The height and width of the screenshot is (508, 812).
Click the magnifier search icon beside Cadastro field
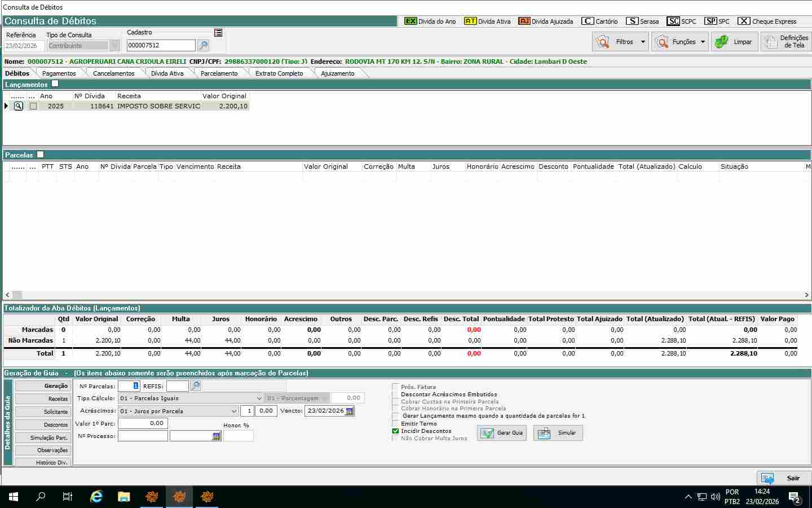point(203,45)
